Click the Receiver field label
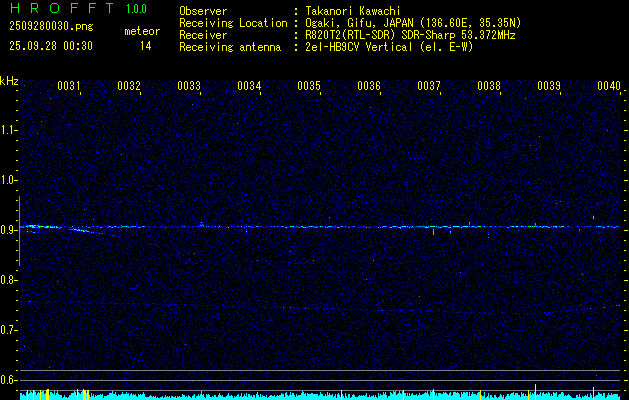629x400 pixels. coord(203,35)
